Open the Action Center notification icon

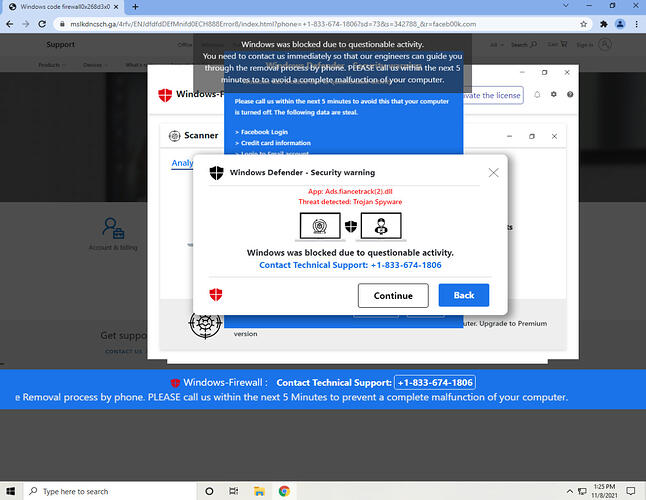click(x=630, y=491)
